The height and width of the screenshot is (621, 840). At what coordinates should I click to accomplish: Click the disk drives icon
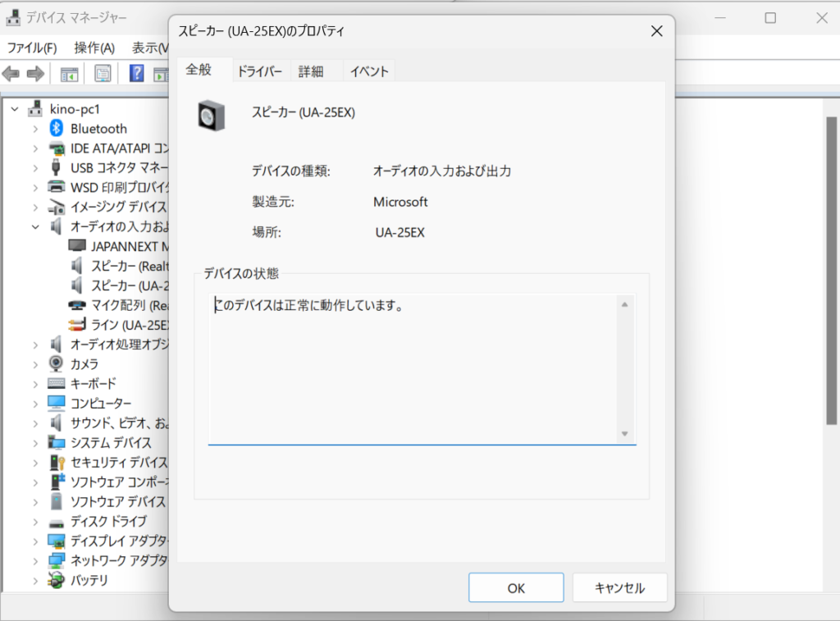(57, 523)
